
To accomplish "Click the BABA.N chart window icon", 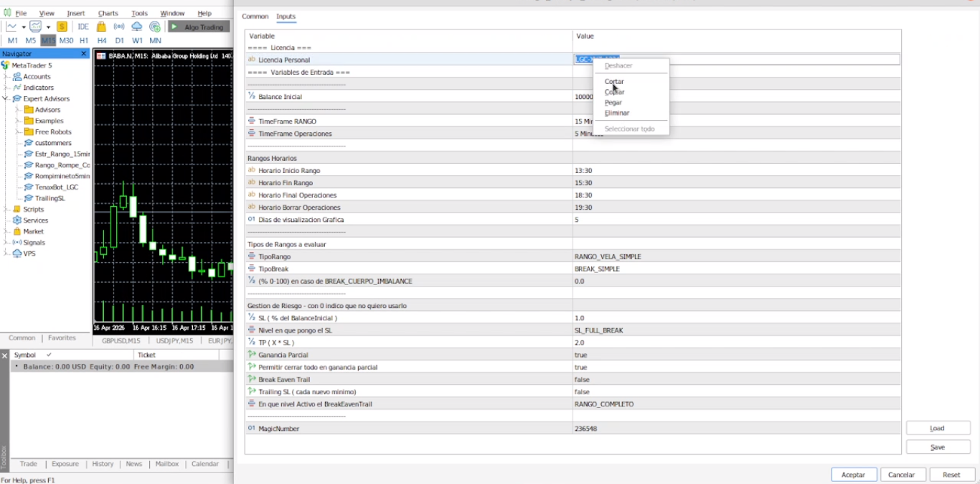I will click(101, 55).
